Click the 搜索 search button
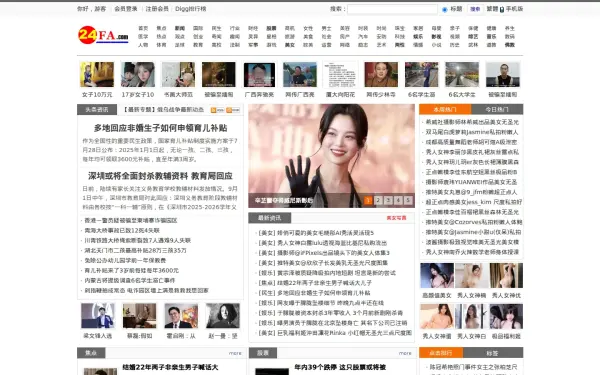 [475, 9]
